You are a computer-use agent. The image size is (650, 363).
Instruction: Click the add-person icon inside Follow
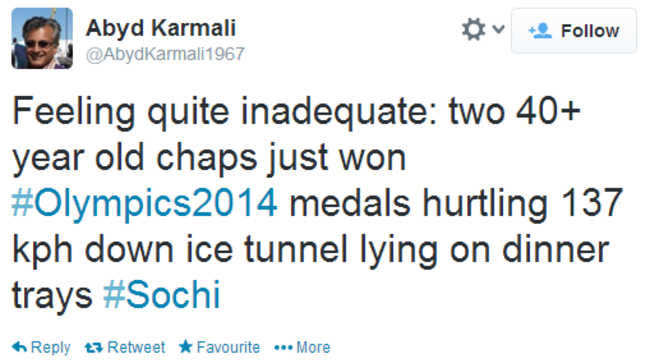point(540,31)
